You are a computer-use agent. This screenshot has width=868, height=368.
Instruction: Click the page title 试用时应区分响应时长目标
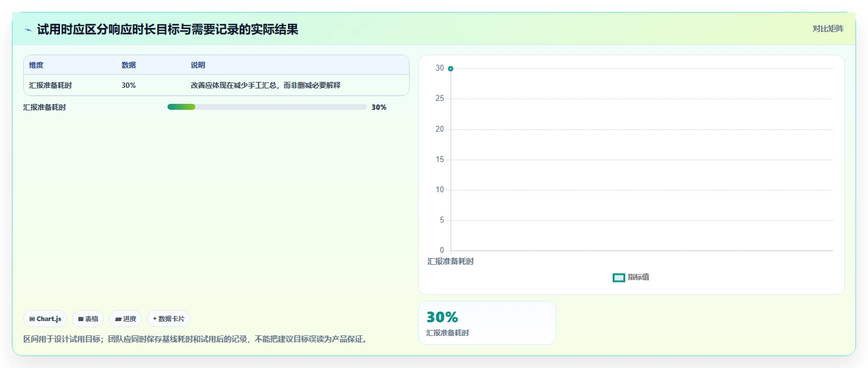[167, 29]
